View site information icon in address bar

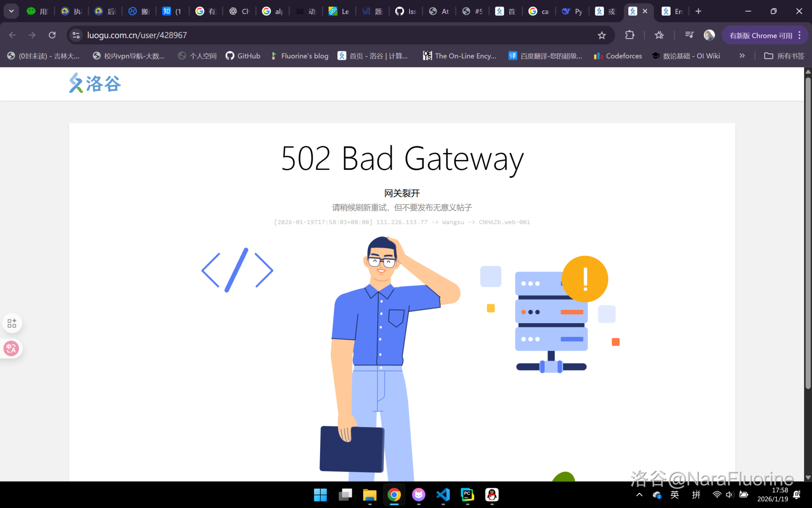[x=76, y=35]
